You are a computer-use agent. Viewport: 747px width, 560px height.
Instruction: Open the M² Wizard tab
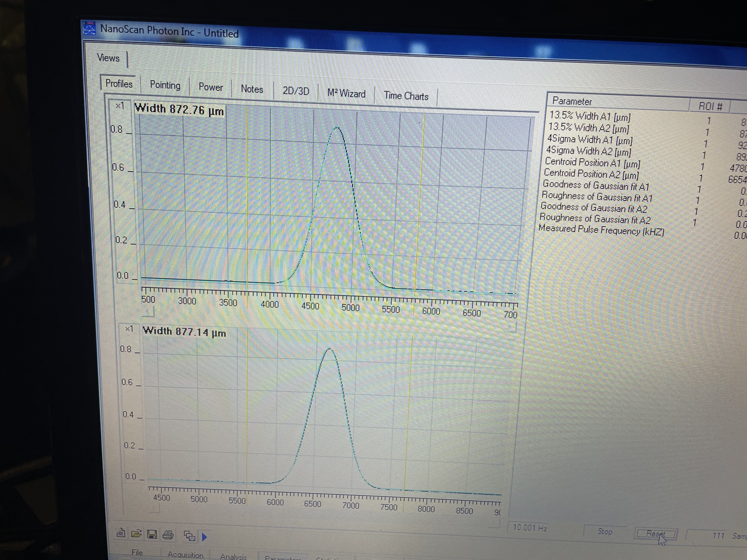point(346,93)
